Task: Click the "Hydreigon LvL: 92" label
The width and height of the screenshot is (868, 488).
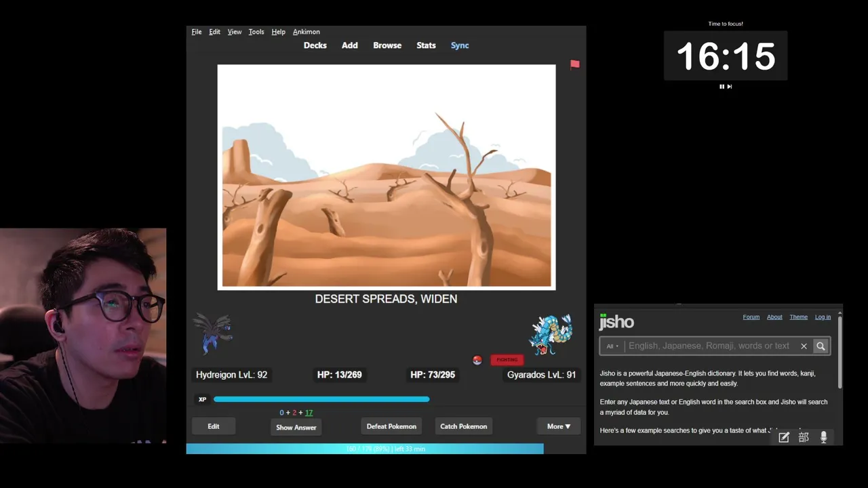Action: [231, 375]
